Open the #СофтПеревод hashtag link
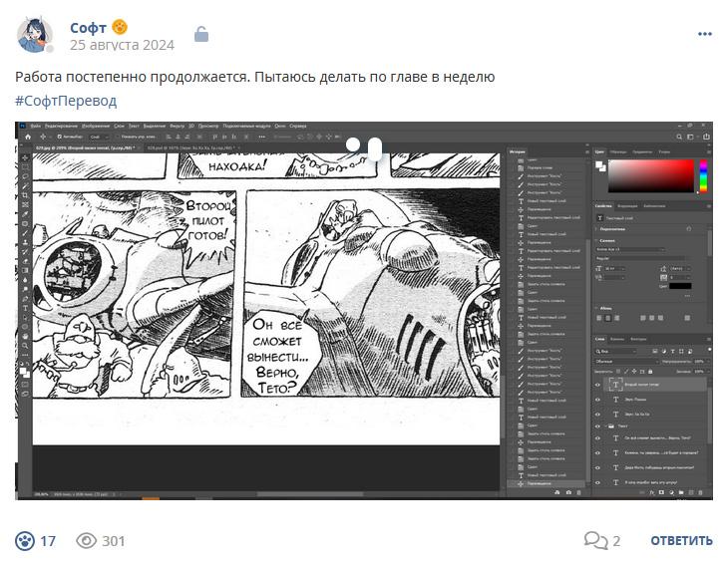This screenshot has height=566, width=728. 66,101
